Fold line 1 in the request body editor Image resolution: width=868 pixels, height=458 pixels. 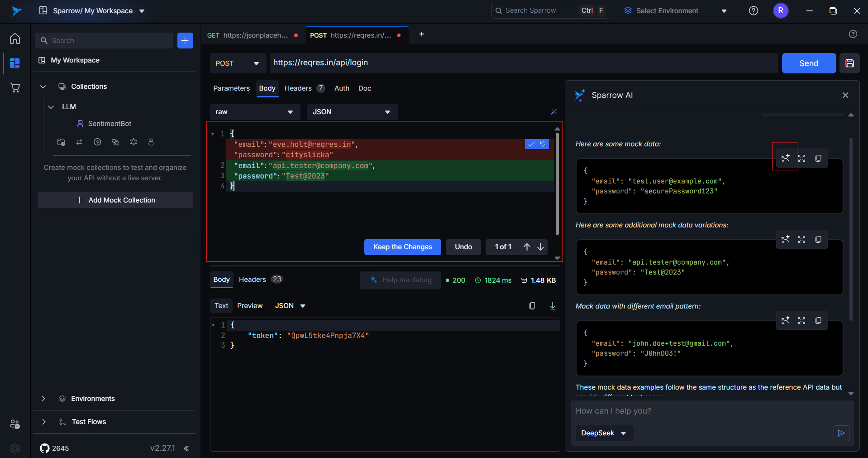tap(213, 134)
